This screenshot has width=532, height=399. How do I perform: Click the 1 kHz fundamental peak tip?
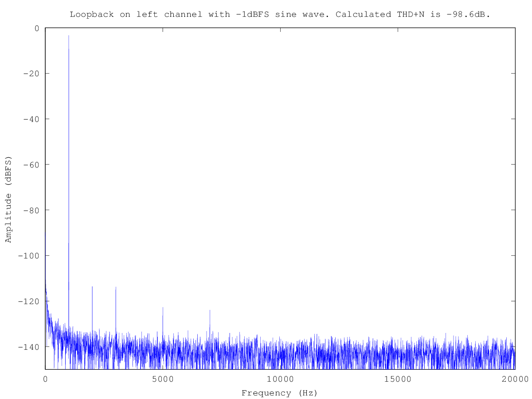pyautogui.click(x=69, y=36)
